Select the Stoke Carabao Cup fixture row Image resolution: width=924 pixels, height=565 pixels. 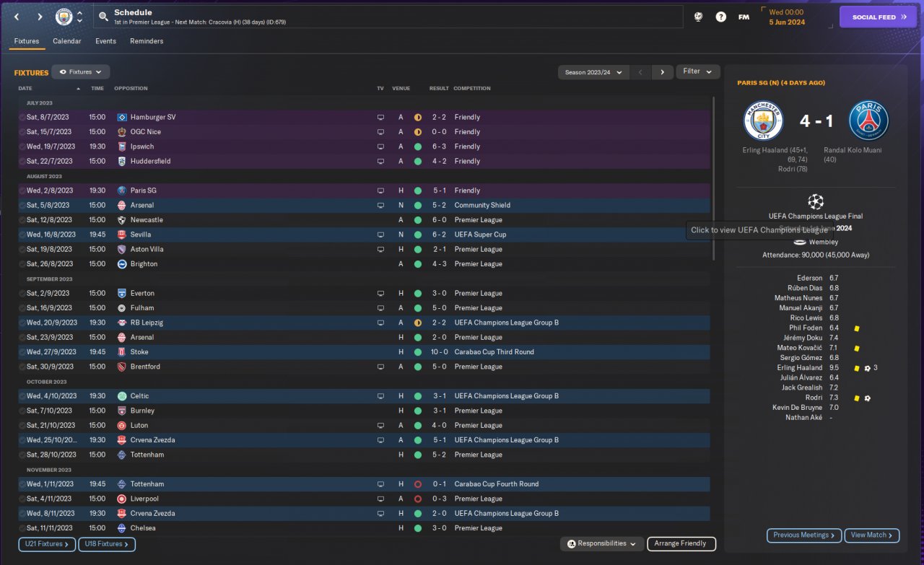364,352
